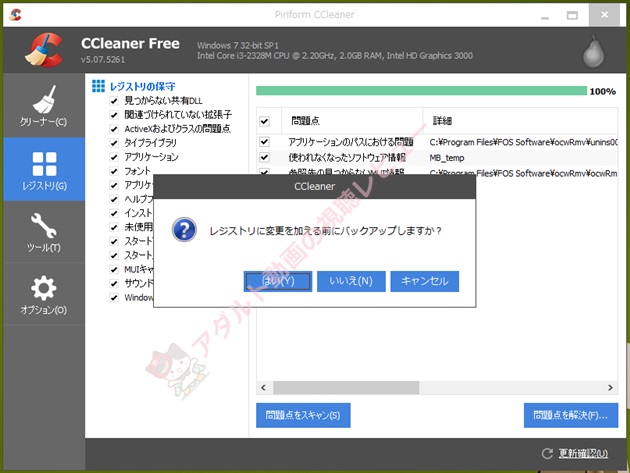Click いいえ(N) to skip backup
This screenshot has height=473, width=630.
(x=351, y=281)
